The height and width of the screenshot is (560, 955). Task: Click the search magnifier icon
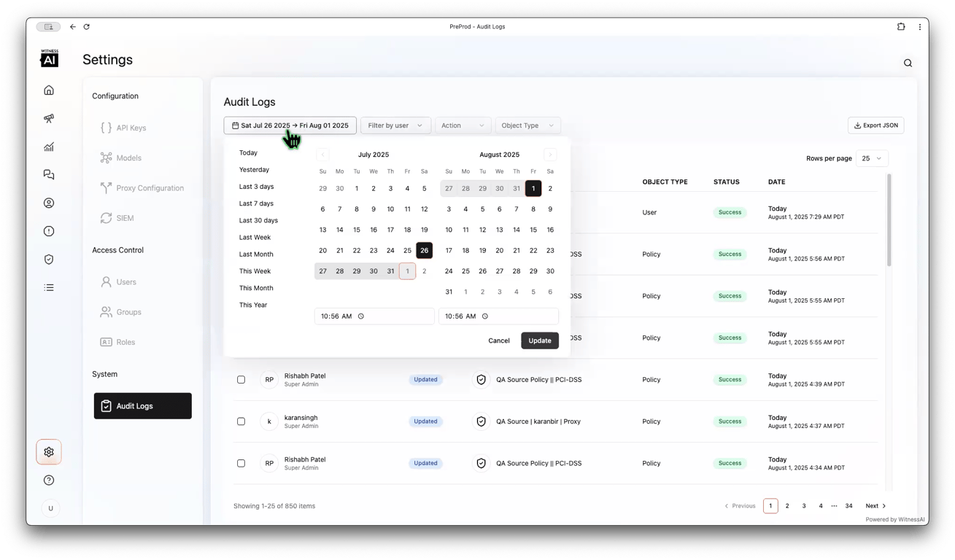click(x=908, y=63)
